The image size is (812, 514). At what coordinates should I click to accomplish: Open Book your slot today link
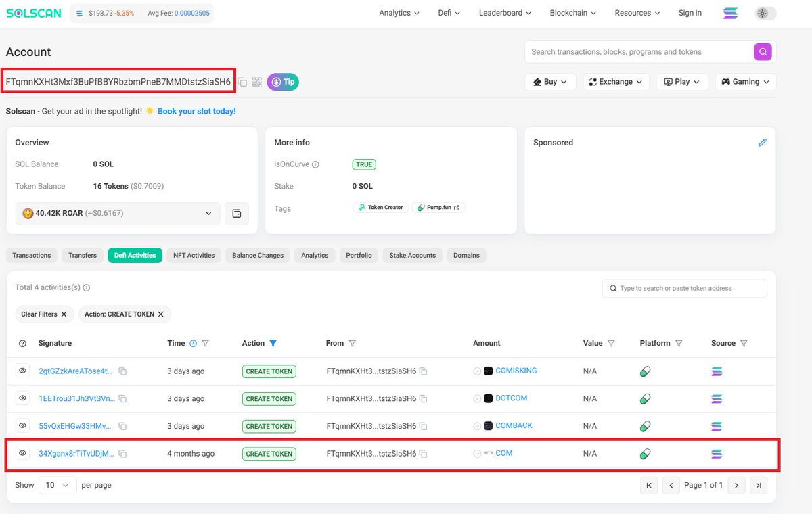coord(197,111)
